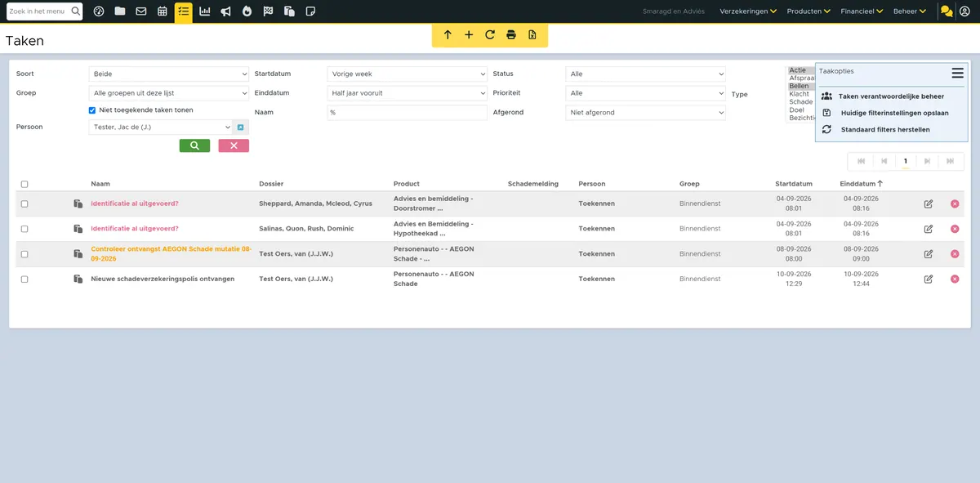Open the folder icon in top navigation
The width and height of the screenshot is (980, 483).
120,11
